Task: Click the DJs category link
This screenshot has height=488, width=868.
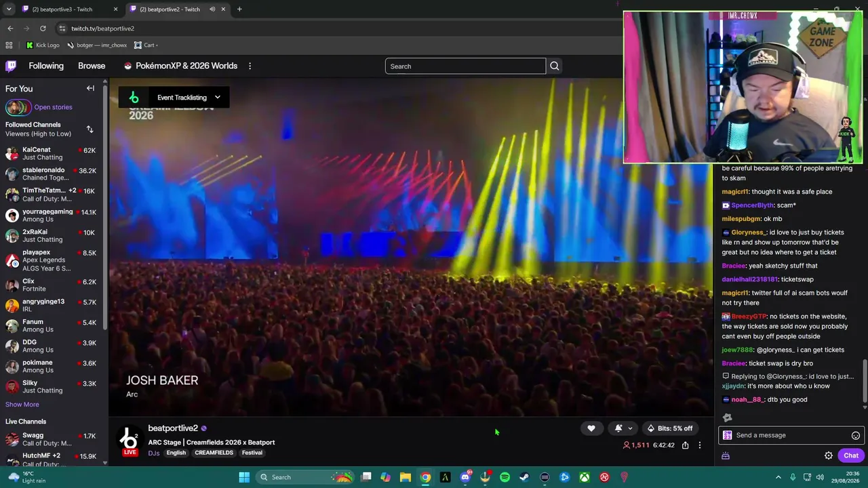Action: (x=154, y=453)
